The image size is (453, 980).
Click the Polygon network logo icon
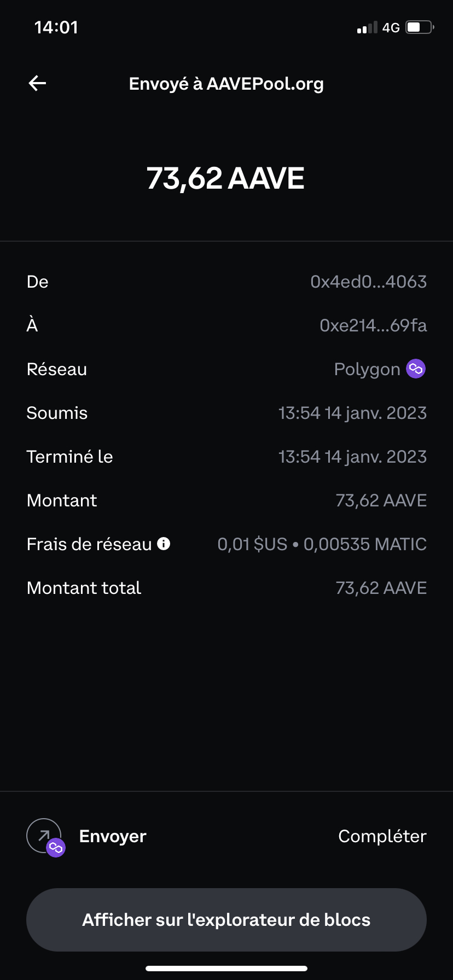(416, 369)
